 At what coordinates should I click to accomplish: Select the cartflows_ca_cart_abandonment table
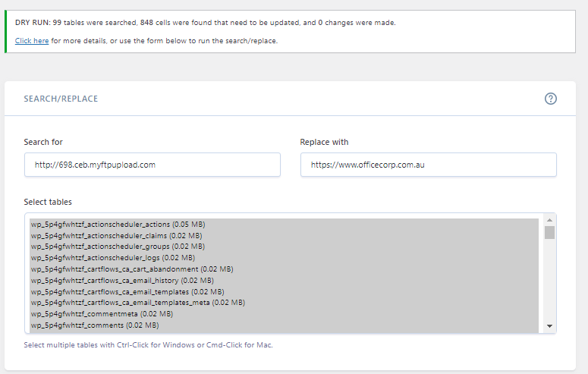[x=131, y=269]
